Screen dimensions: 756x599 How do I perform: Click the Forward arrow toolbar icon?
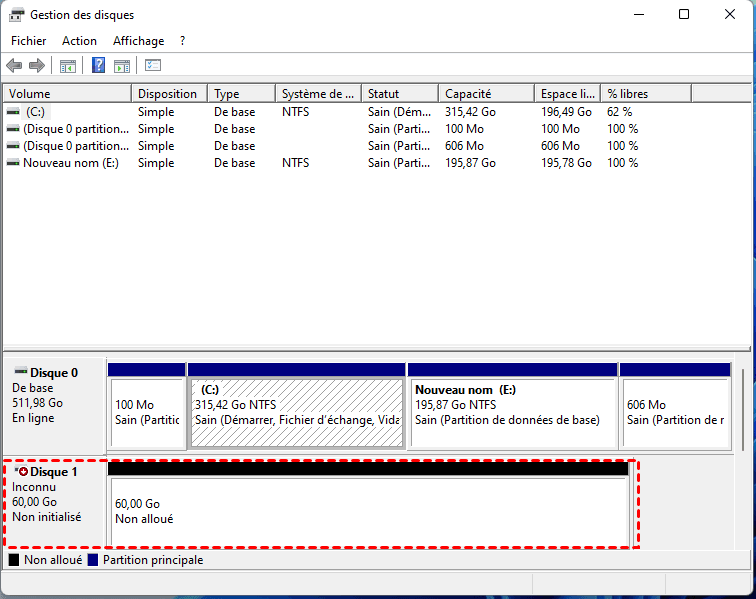click(x=37, y=65)
